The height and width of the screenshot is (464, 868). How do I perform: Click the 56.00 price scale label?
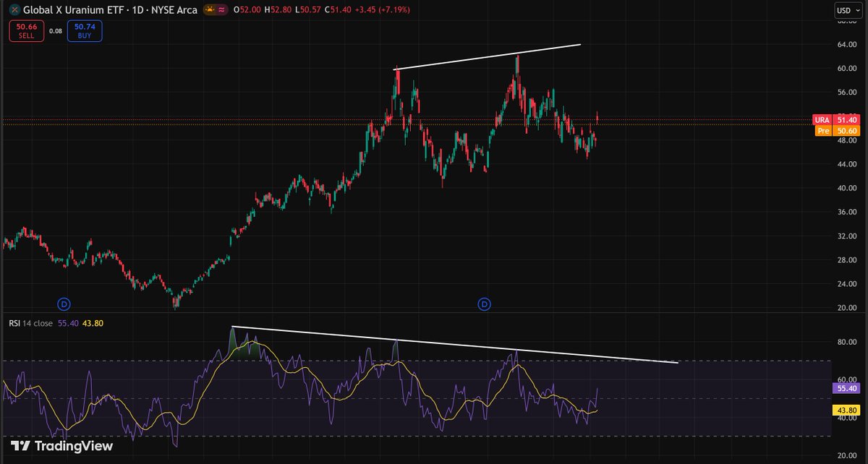(846, 93)
